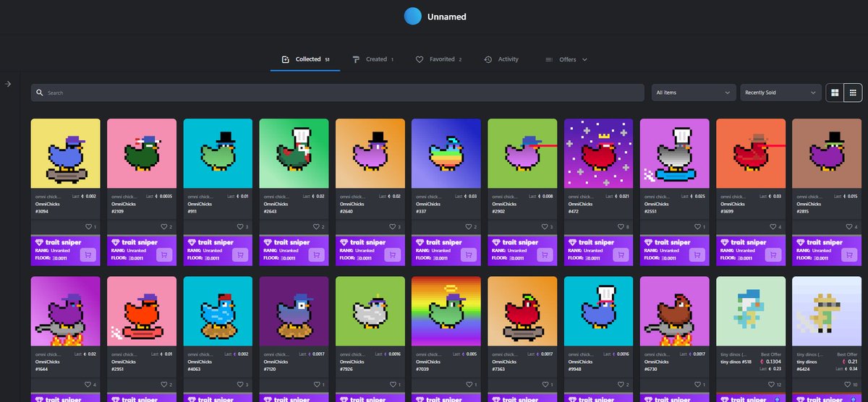Open the sidebar filter arrow
This screenshot has width=868, height=402.
[8, 84]
